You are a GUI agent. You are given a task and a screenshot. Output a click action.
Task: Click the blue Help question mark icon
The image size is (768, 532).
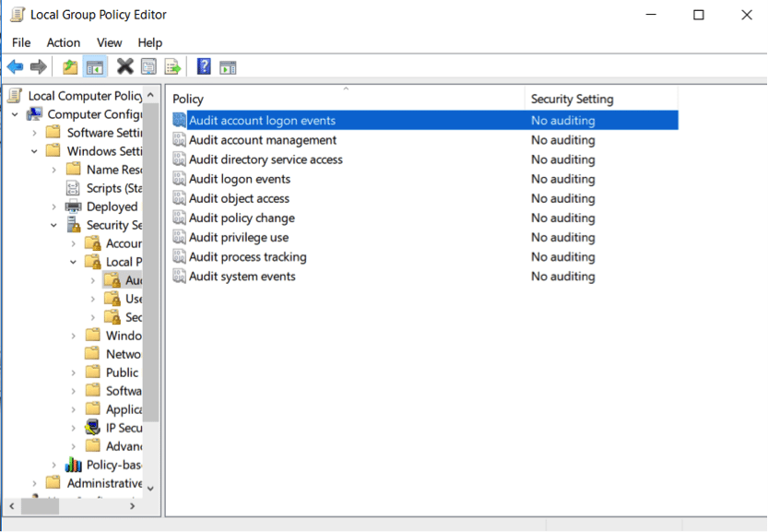(x=204, y=66)
